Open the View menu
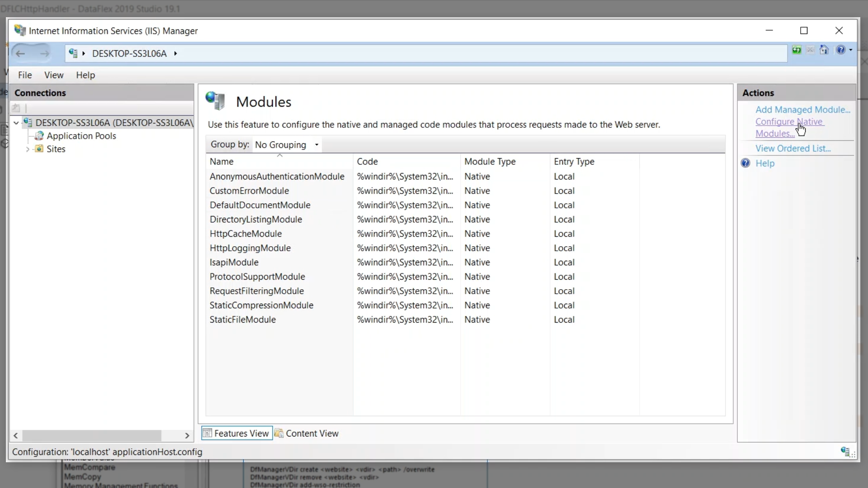This screenshot has height=488, width=868. [54, 75]
